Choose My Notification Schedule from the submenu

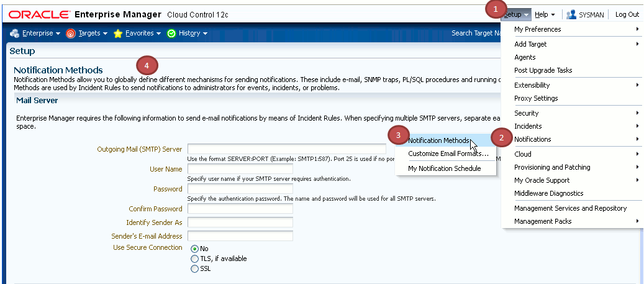[445, 168]
